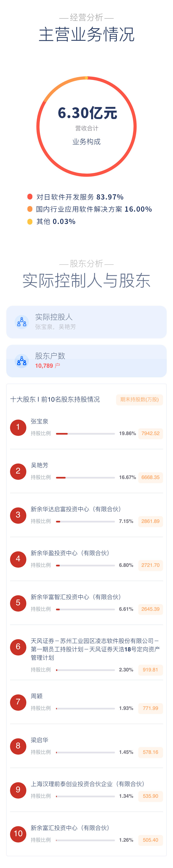Click 张宝泉 shareholding progress bar
Screen dimensions: 173x868
coord(85,434)
